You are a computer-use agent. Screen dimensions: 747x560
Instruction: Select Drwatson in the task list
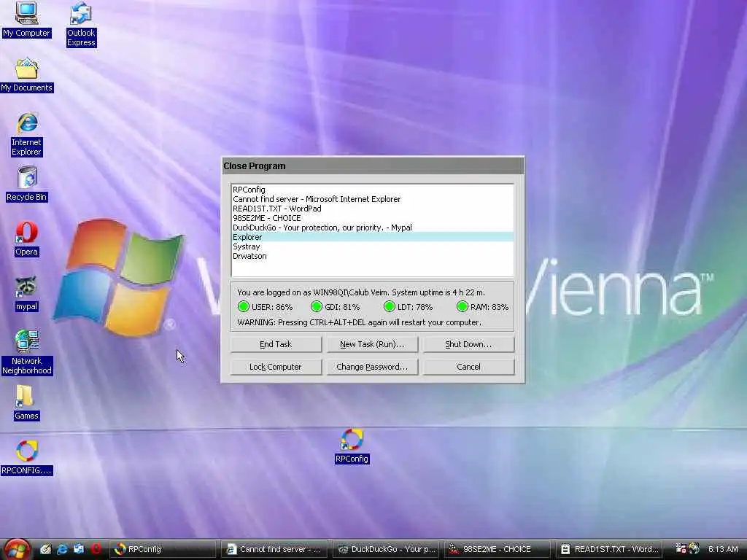click(x=373, y=256)
